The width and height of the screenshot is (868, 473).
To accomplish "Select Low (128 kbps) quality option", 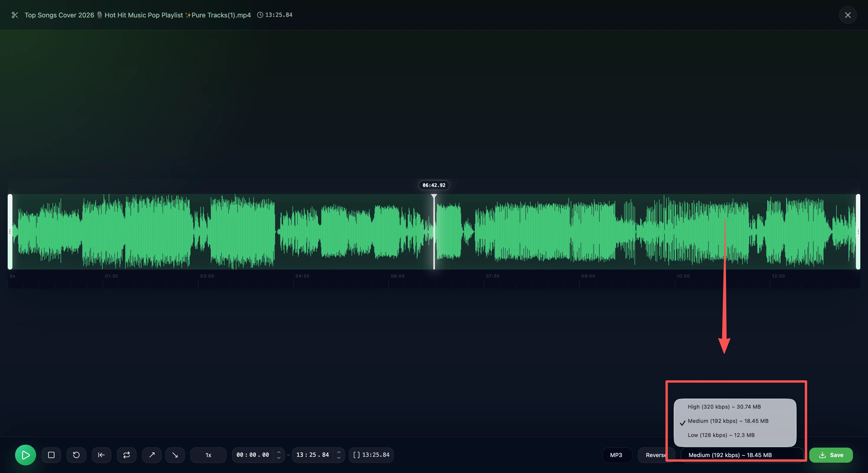I will coord(735,435).
